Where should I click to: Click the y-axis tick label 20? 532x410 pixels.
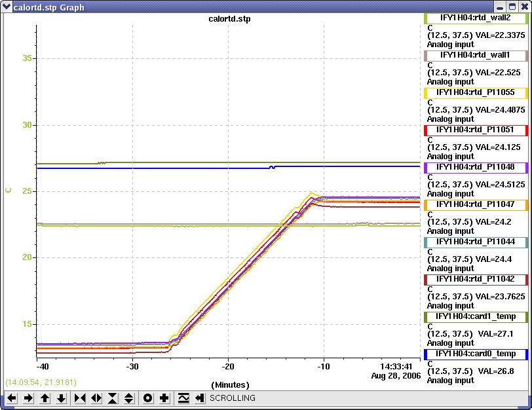[x=27, y=257]
